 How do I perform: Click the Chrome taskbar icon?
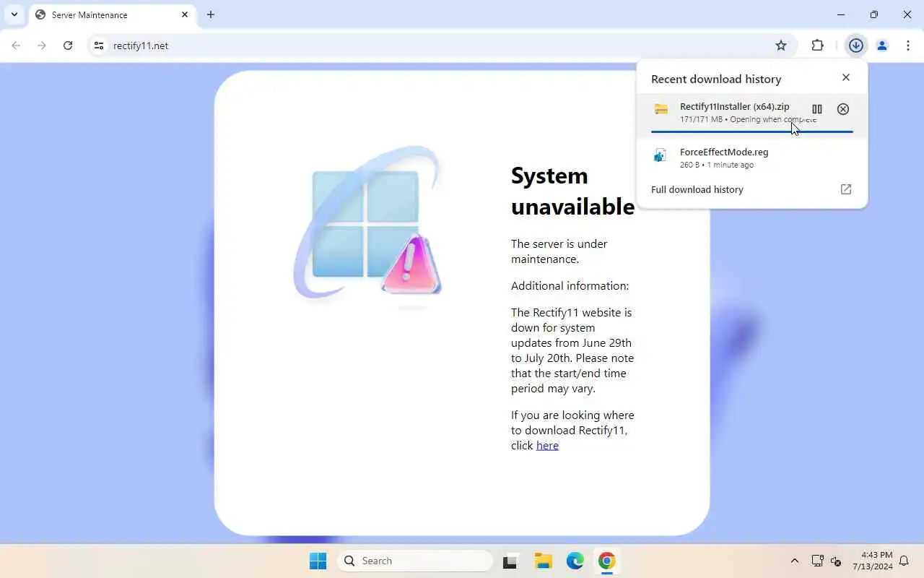click(606, 561)
